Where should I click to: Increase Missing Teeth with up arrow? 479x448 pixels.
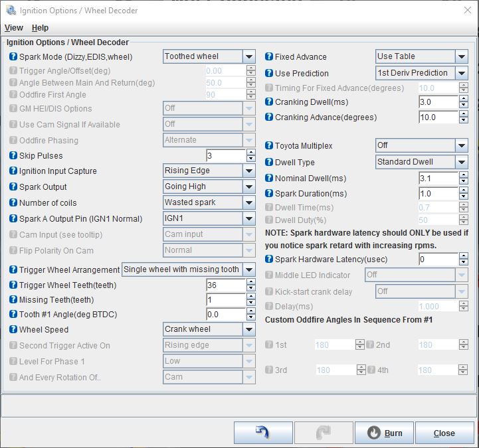coord(251,296)
